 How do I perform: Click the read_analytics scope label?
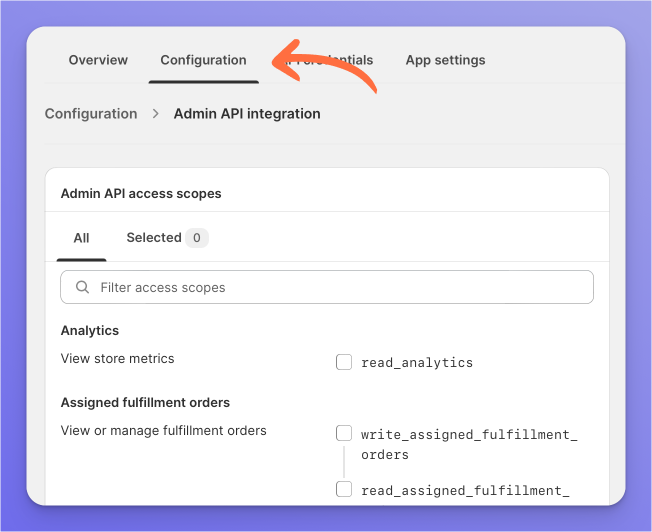[x=417, y=363]
